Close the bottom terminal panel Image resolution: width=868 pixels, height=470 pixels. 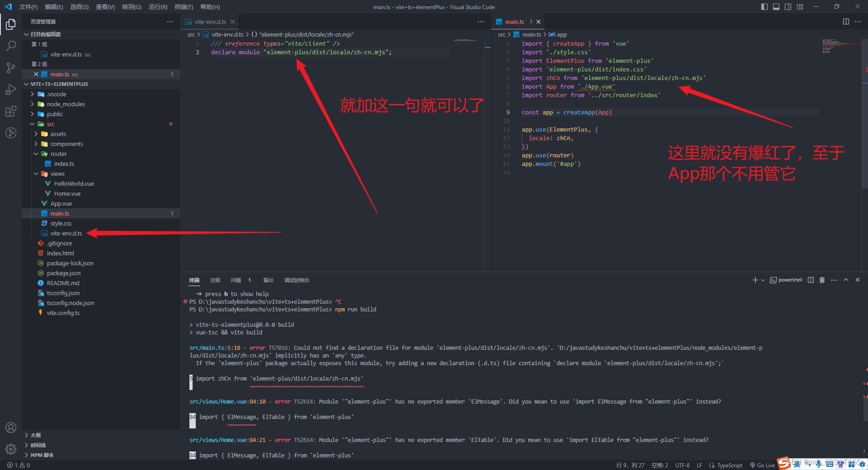[858, 280]
